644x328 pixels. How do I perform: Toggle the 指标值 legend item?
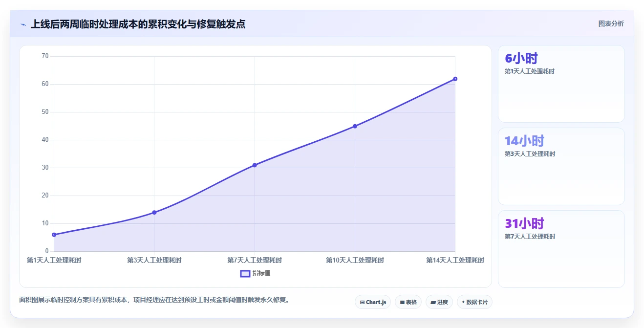(x=255, y=273)
